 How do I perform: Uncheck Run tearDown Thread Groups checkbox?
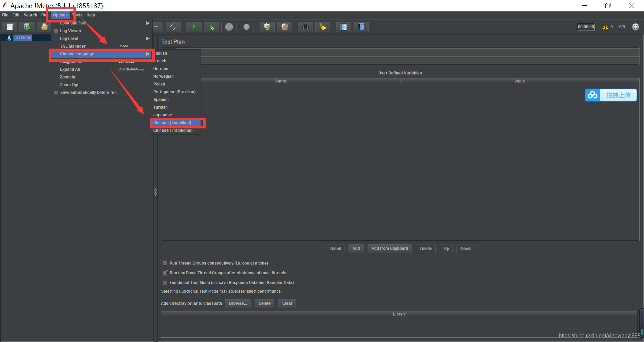click(165, 273)
